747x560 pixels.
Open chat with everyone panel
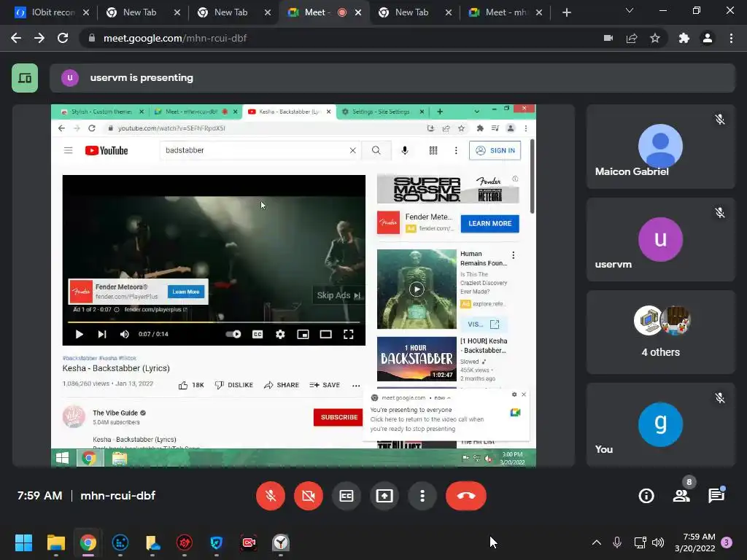coord(716,496)
